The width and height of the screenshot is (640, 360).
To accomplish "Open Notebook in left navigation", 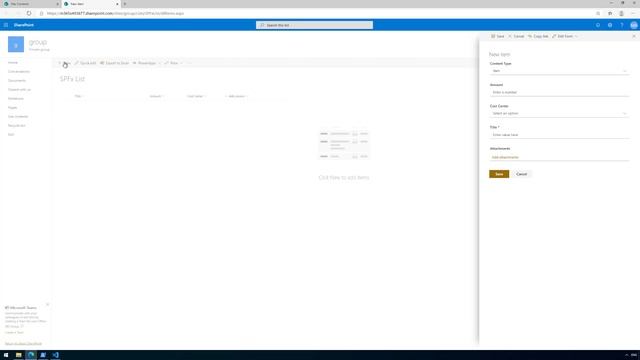I will tap(16, 98).
